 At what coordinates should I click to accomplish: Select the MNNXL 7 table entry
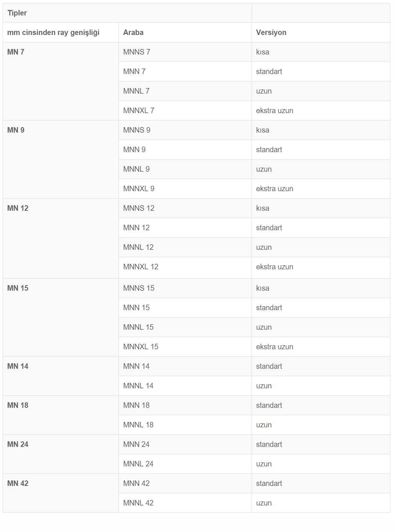(139, 111)
